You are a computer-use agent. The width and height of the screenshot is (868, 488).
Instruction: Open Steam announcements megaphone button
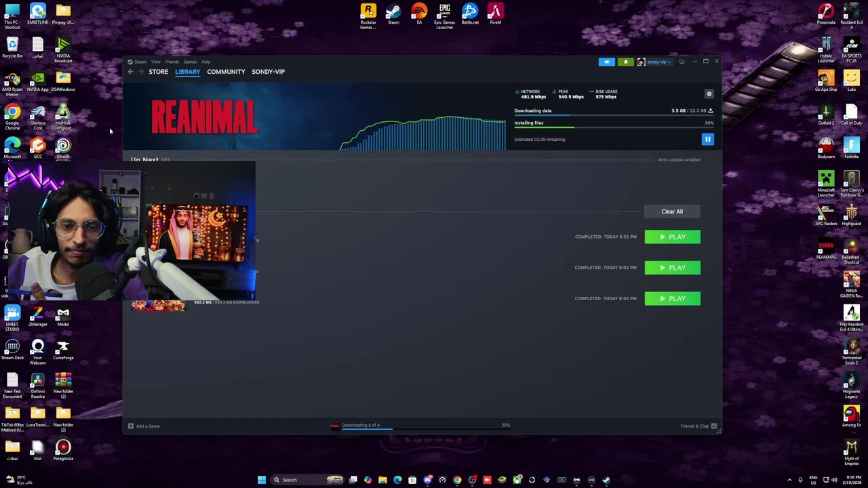(607, 62)
